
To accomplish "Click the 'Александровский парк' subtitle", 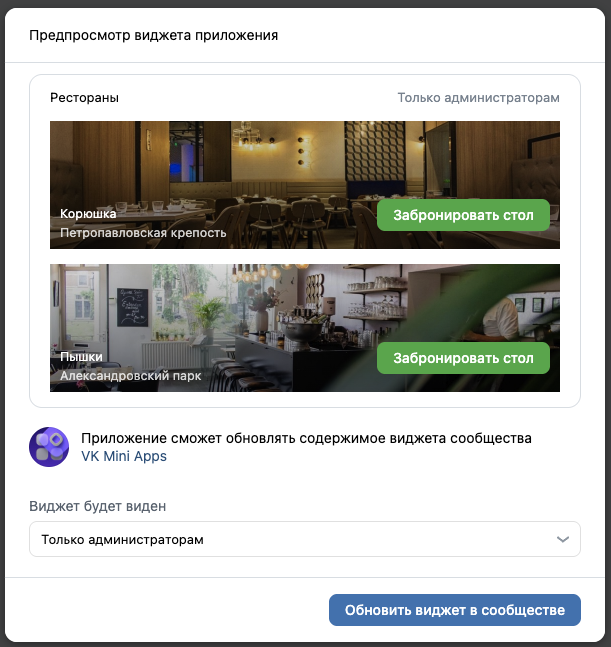I will [x=131, y=376].
